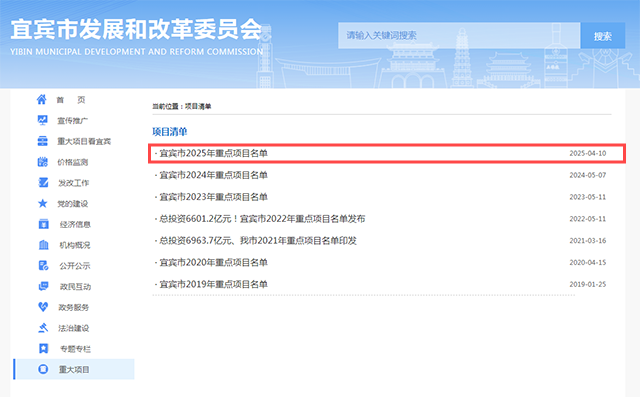This screenshot has width=640, height=397.
Task: Click the English subtitle YIBIN MUNICIPAL DEVELOPMENT AND REFORM COMMISSION
Action: click(x=137, y=52)
